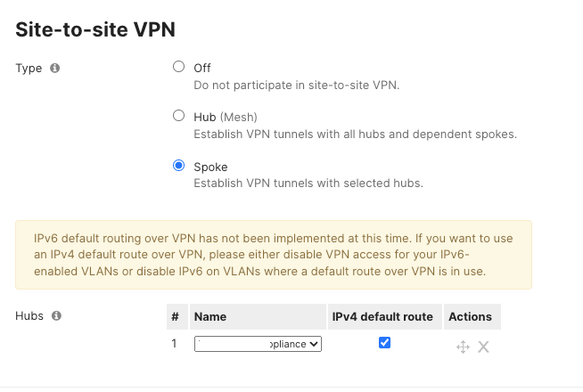Click the "Spoke" label text
The width and height of the screenshot is (583, 392).
210,167
